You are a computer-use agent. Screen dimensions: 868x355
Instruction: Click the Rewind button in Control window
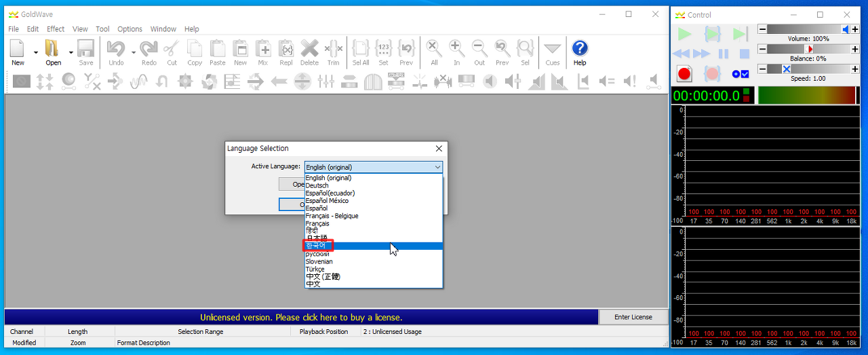coord(682,54)
